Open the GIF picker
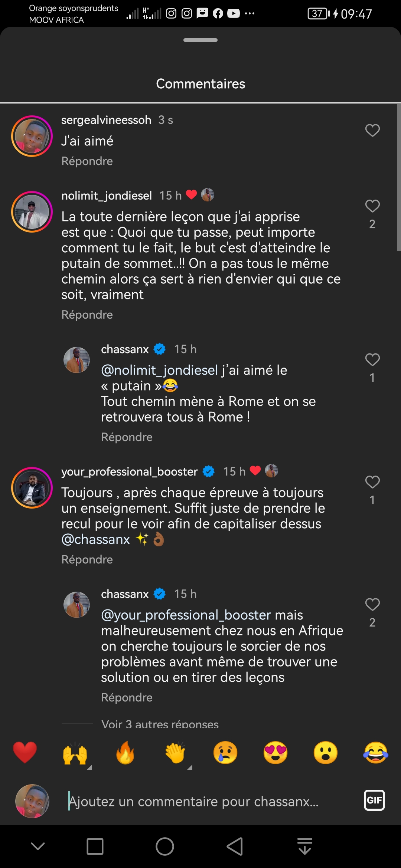This screenshot has height=868, width=401. [x=374, y=800]
